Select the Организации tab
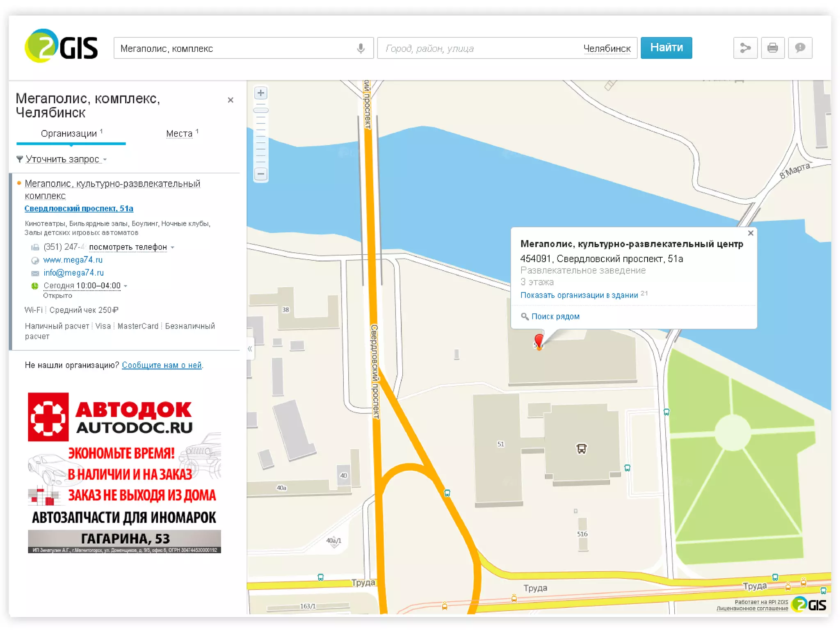Image resolution: width=840 pixels, height=630 pixels. 69,134
